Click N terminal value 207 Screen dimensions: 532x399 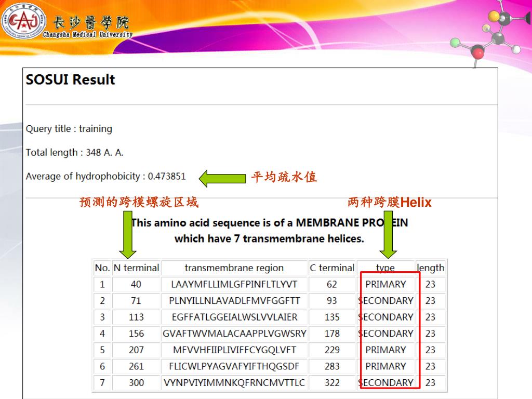136,350
